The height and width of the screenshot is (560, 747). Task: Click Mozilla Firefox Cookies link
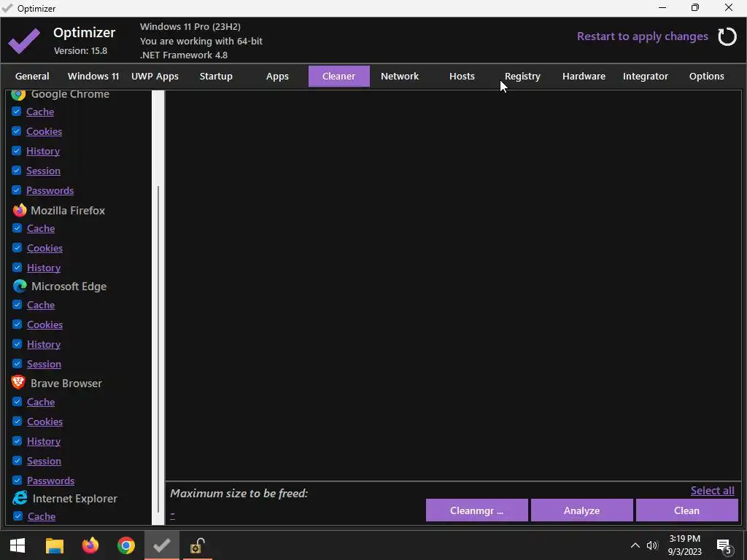[x=44, y=248]
